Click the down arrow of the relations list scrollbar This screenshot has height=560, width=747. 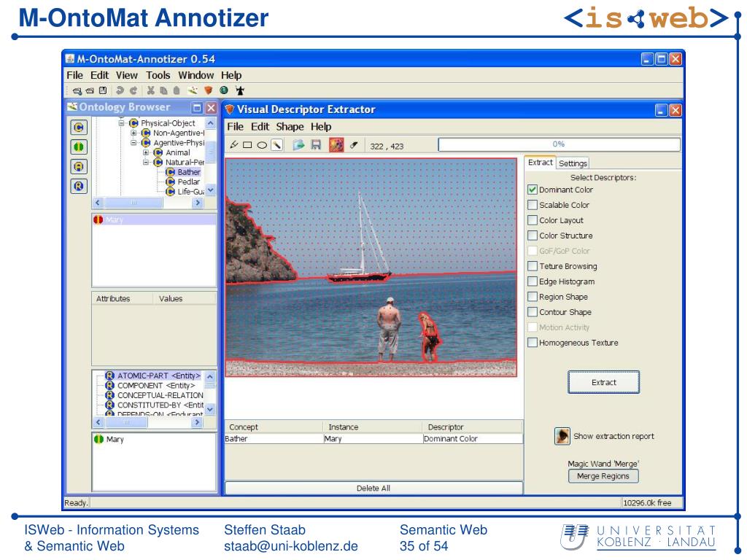pos(210,409)
